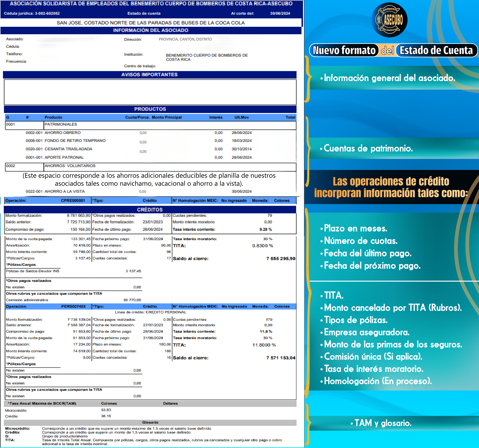The image size is (479, 448).
Task: Click the ASECUBO round logo
Action: coord(389,20)
